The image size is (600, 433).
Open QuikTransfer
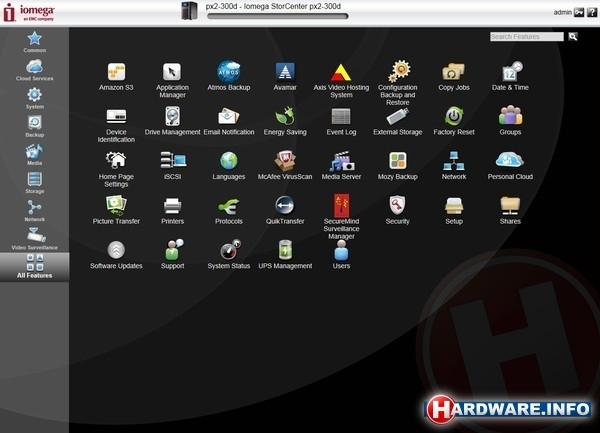pyautogui.click(x=285, y=210)
